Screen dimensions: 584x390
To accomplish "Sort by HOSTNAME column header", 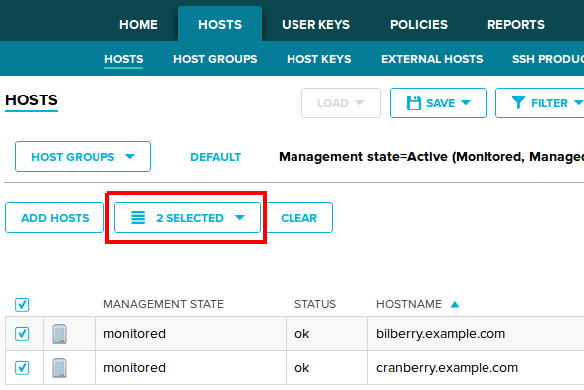I will click(409, 304).
